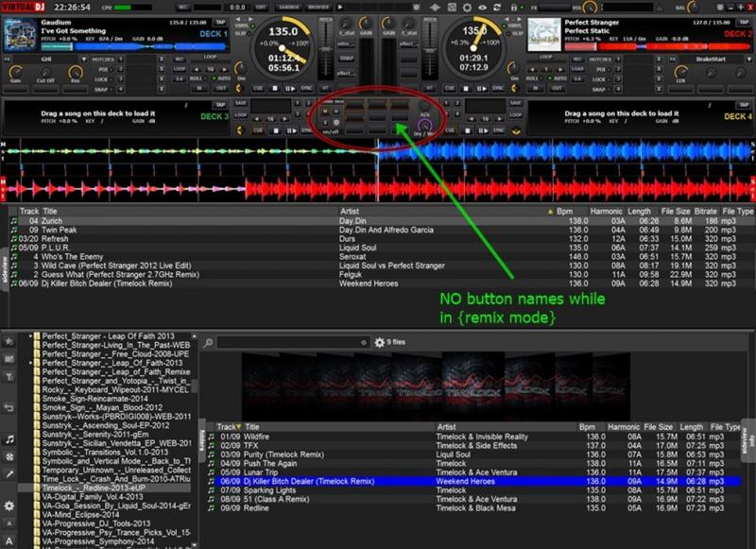Click CUE button on Deck 2
The width and height of the screenshot is (756, 549).
coord(450,88)
